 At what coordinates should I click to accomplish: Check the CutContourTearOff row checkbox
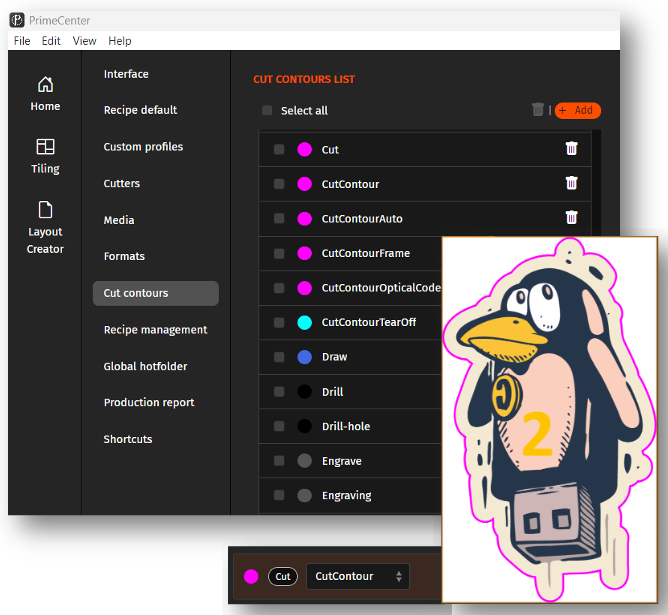pyautogui.click(x=279, y=322)
